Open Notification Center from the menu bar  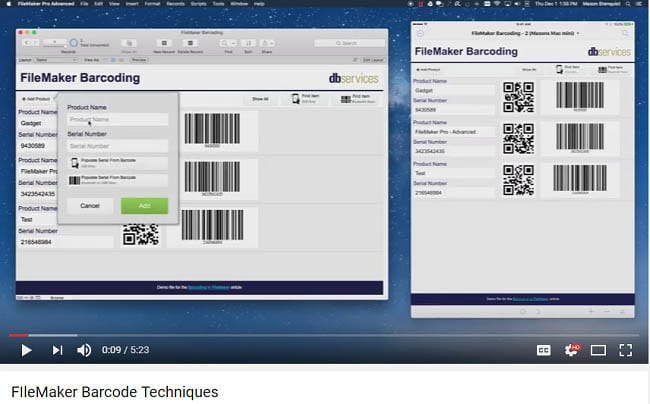point(640,4)
